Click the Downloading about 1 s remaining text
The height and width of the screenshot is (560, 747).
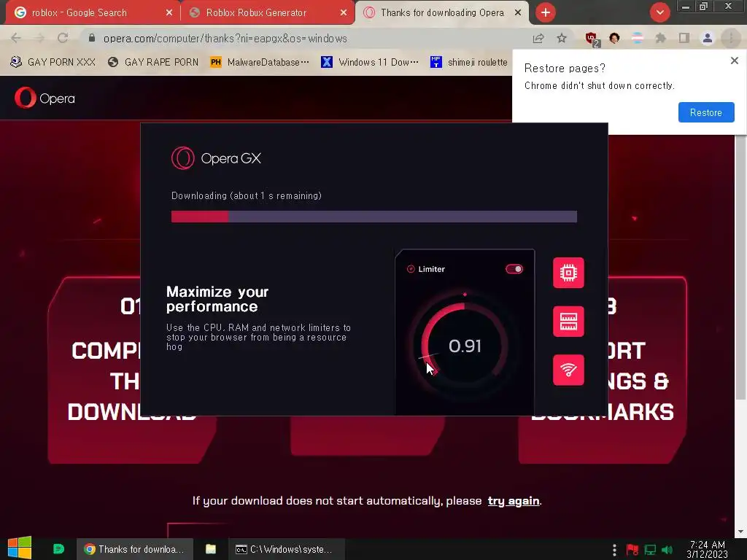[247, 195]
